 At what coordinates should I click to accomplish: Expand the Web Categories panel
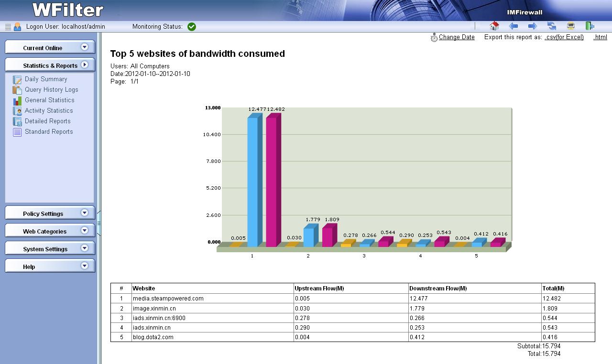click(85, 230)
